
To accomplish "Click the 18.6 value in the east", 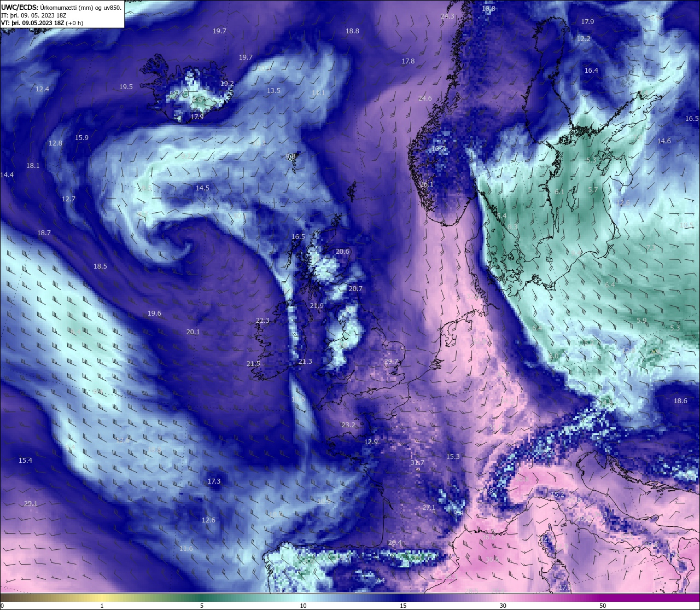I will click(x=680, y=401).
